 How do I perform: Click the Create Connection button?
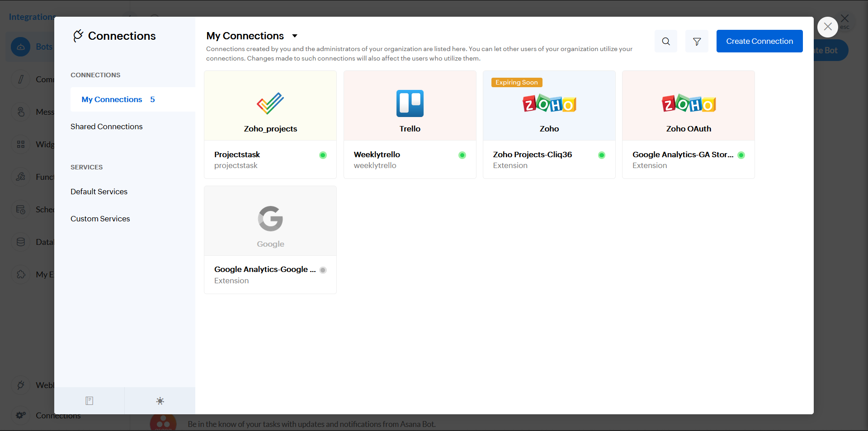click(759, 41)
